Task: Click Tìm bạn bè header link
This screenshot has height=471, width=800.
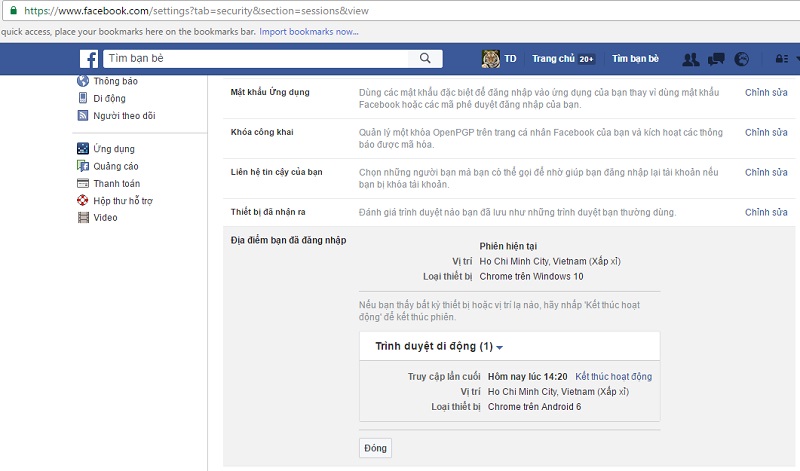Action: 635,59
